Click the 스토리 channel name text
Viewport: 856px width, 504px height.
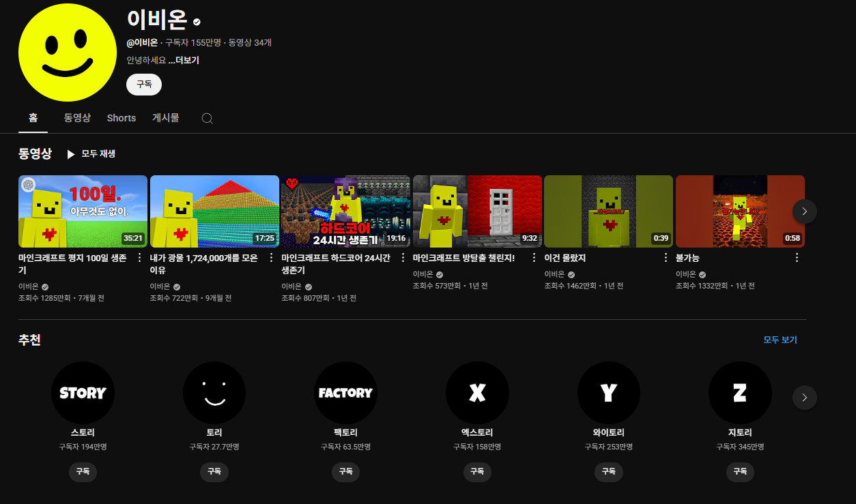(83, 432)
